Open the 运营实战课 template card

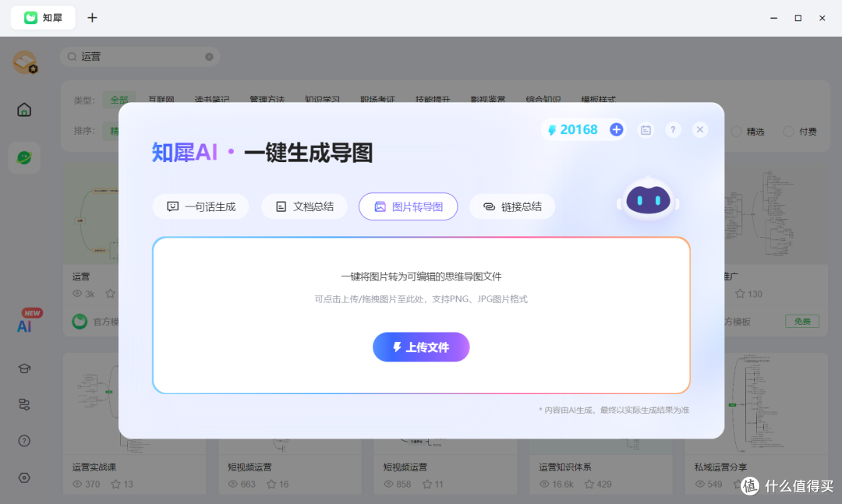point(134,423)
